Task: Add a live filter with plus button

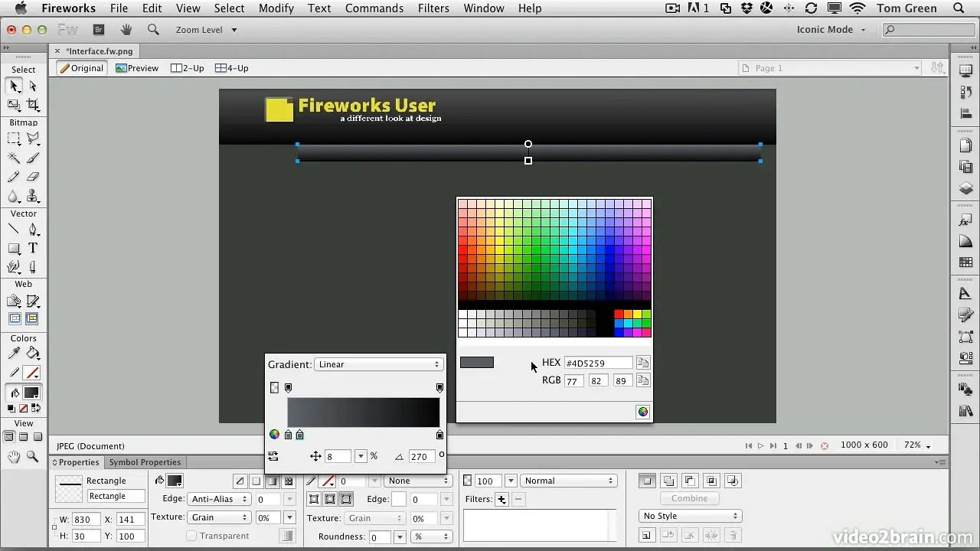Action: point(501,500)
